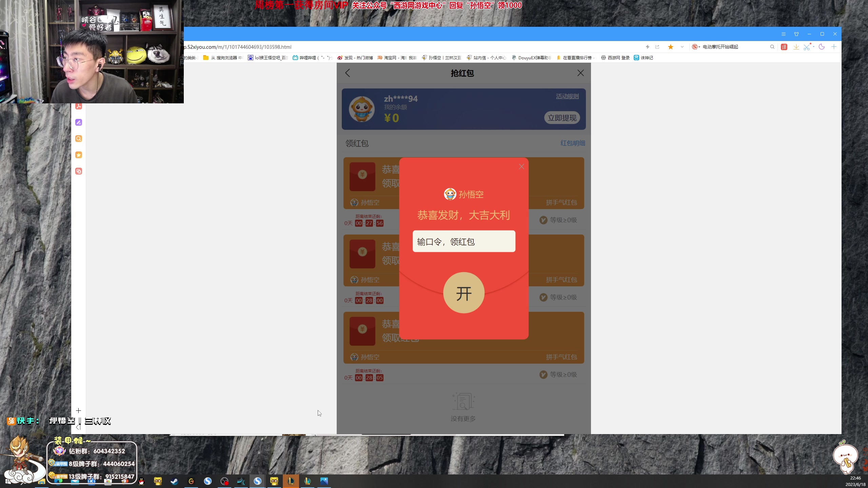Open the Sogou search engine selector dropdown
Screen dimensions: 868x488
coord(696,47)
